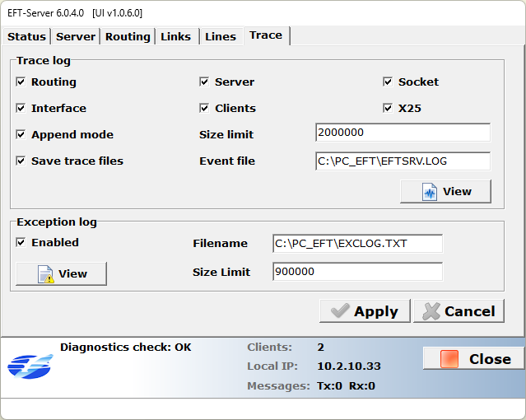Viewport: 526px width, 420px height.
Task: Cancel the trace setting changes
Action: [459, 311]
